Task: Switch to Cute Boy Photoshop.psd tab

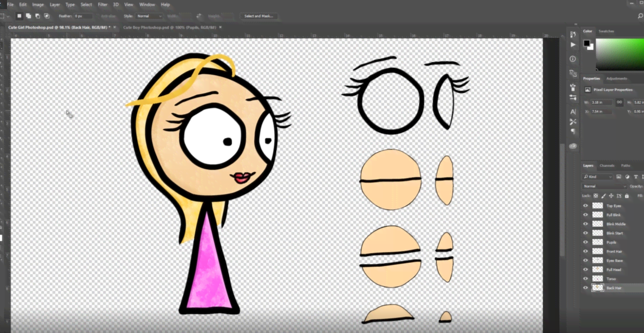Action: click(x=170, y=27)
